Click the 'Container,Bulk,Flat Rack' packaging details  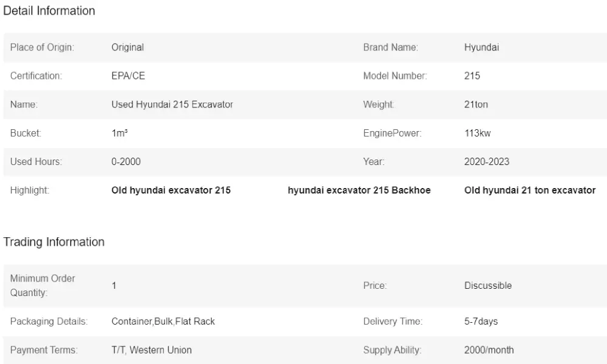(x=163, y=322)
